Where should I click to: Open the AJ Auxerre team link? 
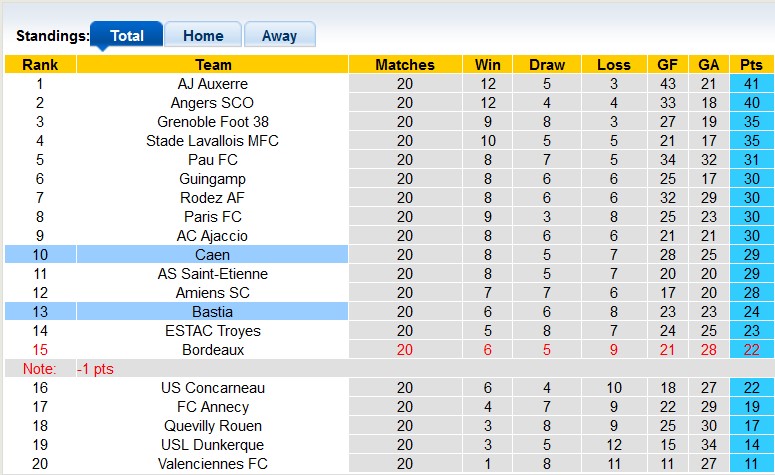tap(213, 84)
